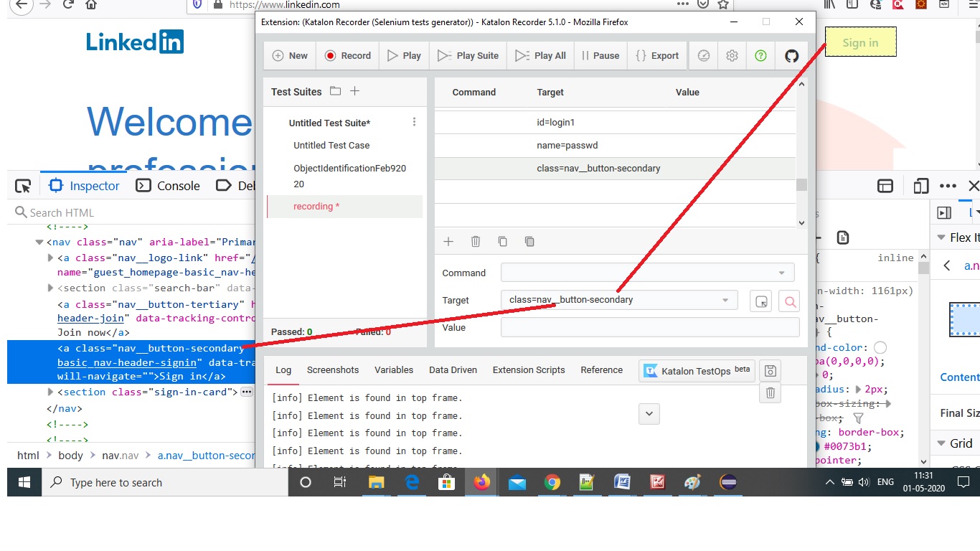Switch to the Screenshots tab
The width and height of the screenshot is (980, 551).
[x=332, y=370]
